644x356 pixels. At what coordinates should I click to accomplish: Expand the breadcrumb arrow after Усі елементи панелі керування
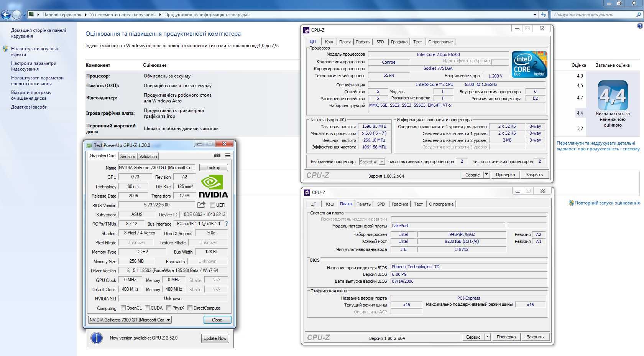tap(160, 15)
